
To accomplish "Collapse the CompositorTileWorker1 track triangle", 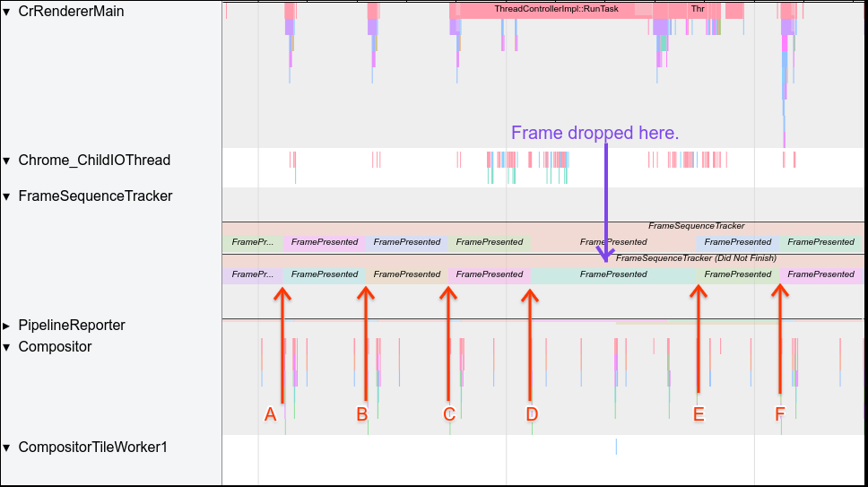I will (x=7, y=448).
